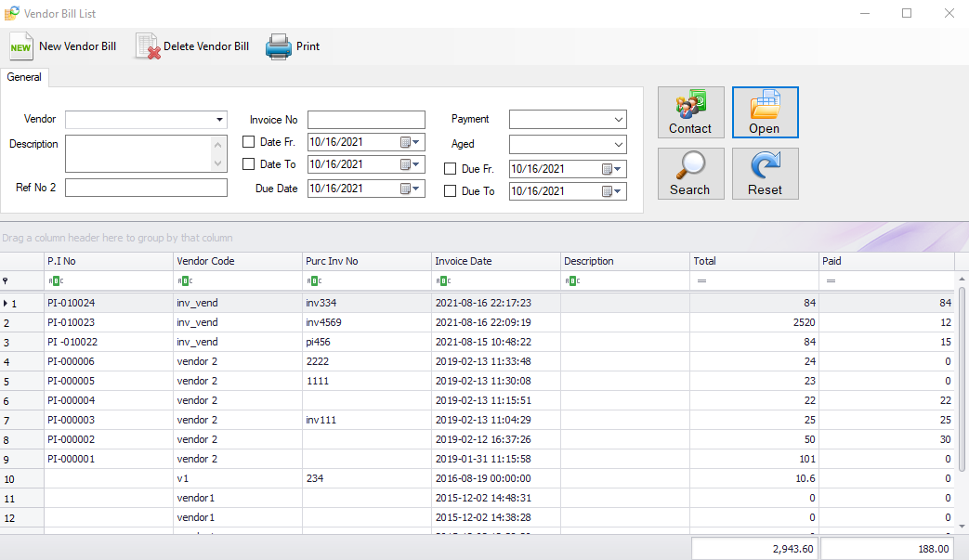This screenshot has height=560, width=969.
Task: Sort by Total column header
Action: click(x=754, y=261)
